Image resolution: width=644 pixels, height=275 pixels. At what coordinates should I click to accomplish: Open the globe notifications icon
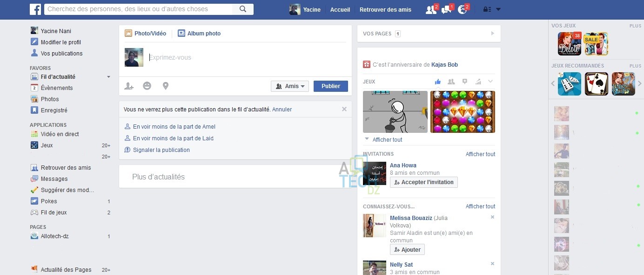click(462, 9)
